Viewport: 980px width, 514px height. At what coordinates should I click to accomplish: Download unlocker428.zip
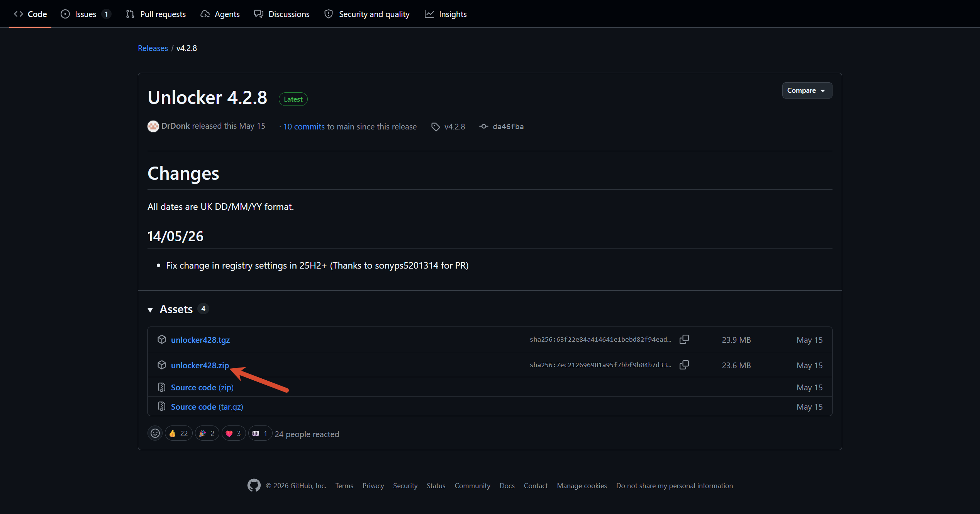point(200,365)
